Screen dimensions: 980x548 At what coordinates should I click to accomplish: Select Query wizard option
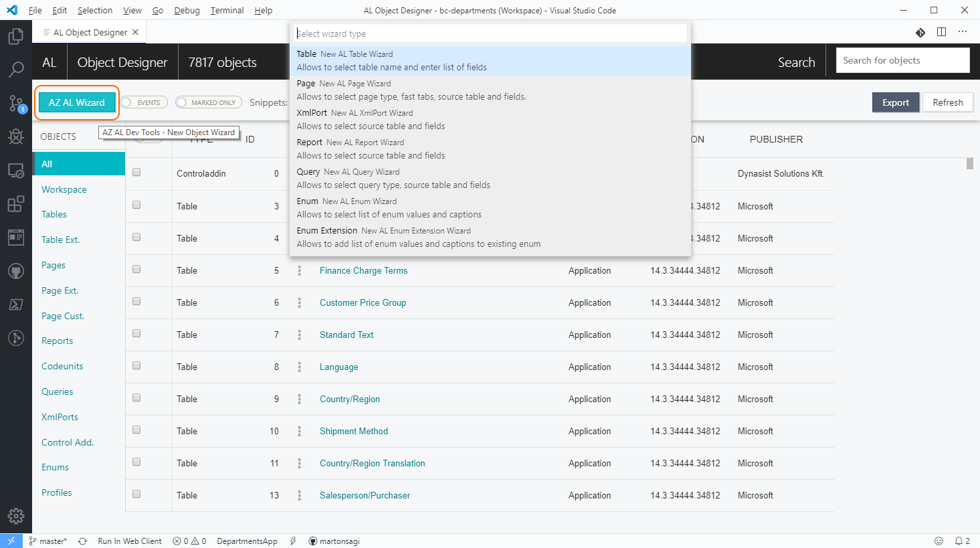pyautogui.click(x=490, y=178)
